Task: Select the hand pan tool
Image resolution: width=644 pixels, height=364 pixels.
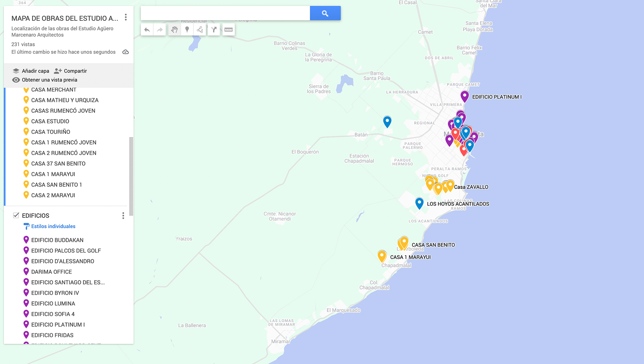Action: (x=174, y=30)
